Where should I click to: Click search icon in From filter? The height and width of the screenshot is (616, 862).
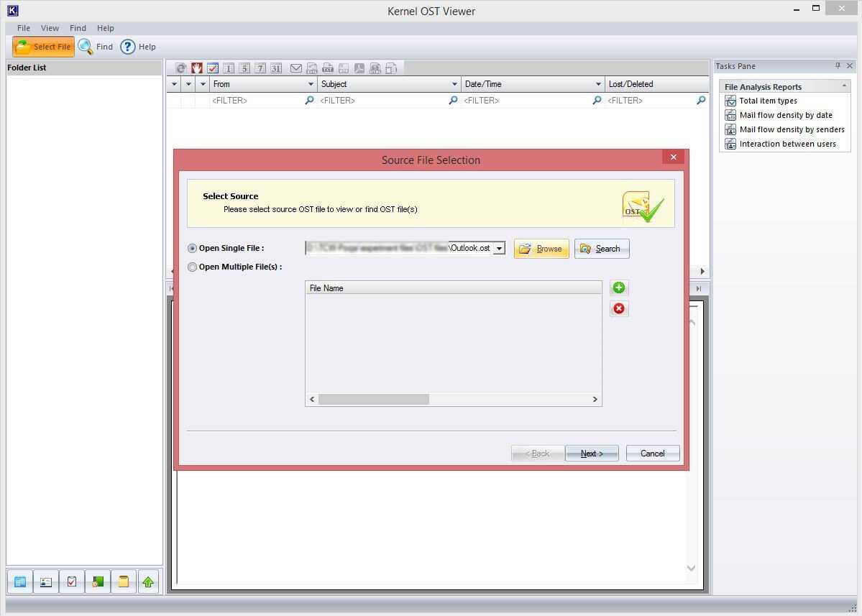[x=310, y=101]
